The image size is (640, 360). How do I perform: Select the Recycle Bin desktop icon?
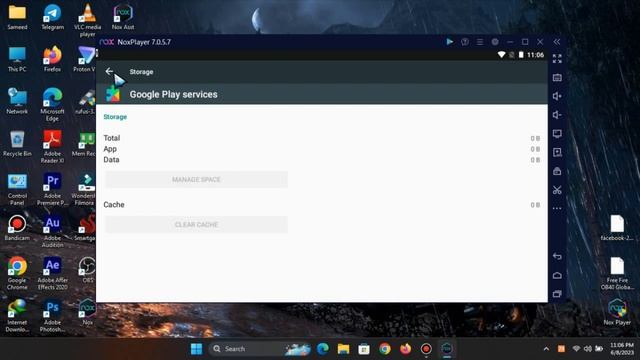tap(17, 144)
